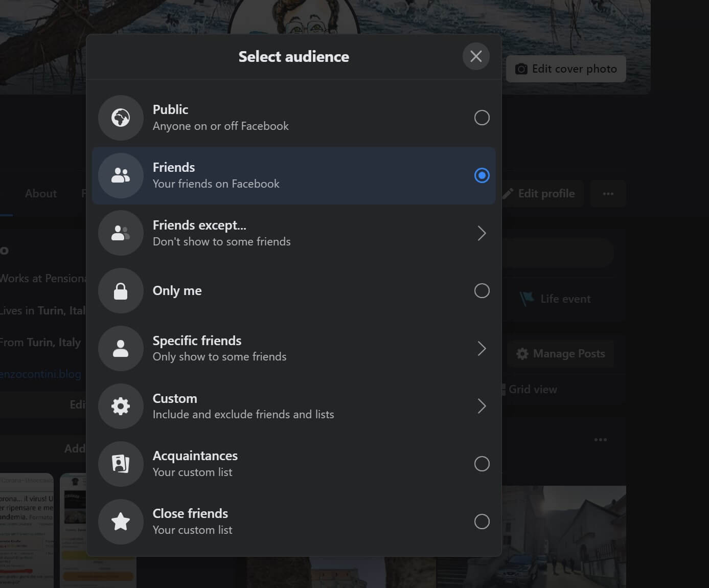The image size is (709, 588).
Task: Click the padlock Only me icon
Action: tap(121, 291)
